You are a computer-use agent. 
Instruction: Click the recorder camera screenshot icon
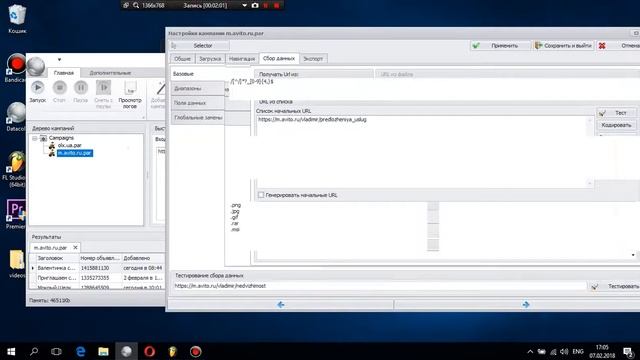255,6
